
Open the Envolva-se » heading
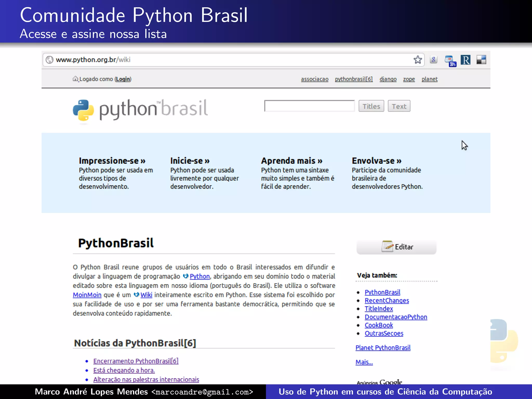point(377,161)
